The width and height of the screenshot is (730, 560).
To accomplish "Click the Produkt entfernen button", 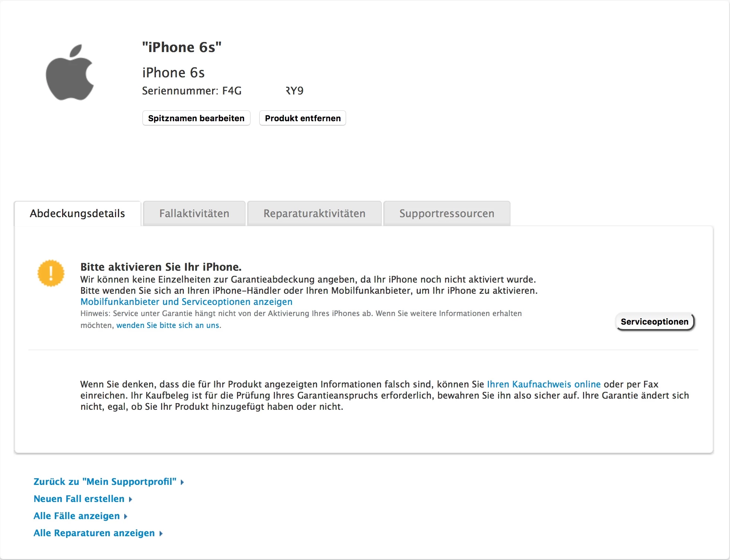I will coord(302,118).
